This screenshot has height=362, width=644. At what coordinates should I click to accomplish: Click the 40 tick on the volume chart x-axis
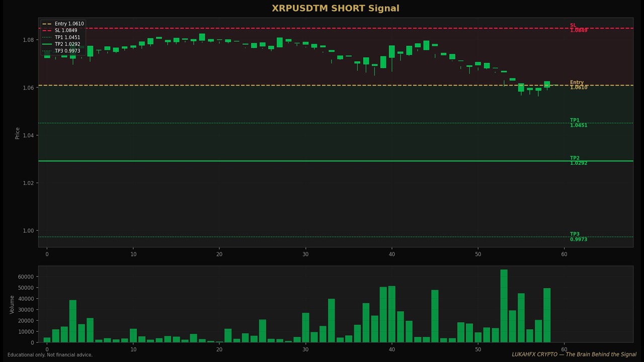point(392,349)
